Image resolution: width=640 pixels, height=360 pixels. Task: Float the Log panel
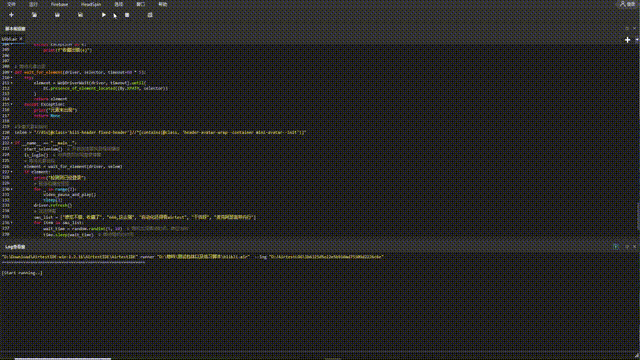[627, 247]
